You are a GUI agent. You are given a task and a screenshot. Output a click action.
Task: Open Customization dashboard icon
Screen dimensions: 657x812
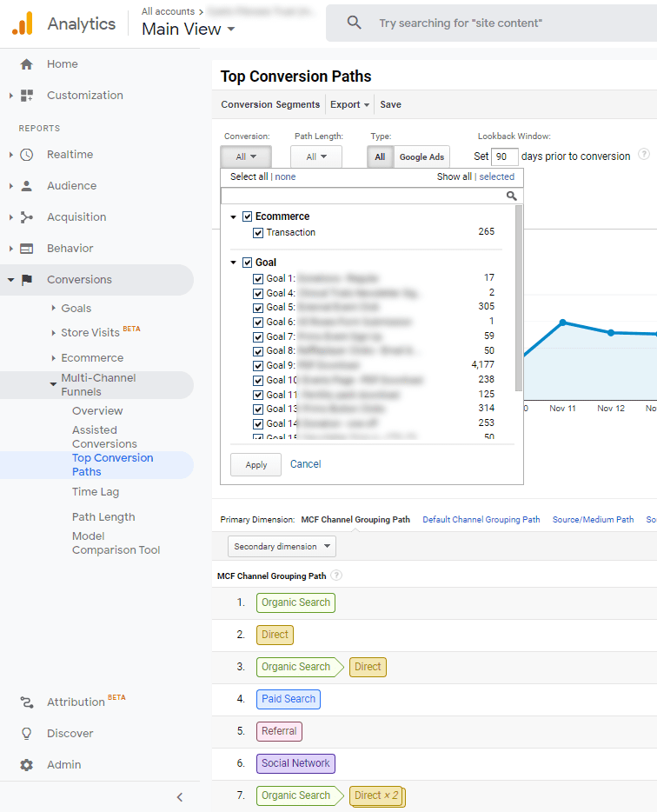pos(26,96)
